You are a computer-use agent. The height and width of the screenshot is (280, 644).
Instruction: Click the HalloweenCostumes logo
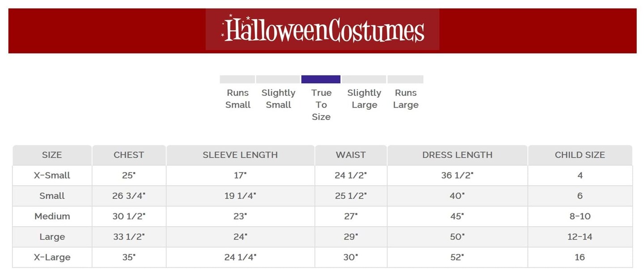322,30
